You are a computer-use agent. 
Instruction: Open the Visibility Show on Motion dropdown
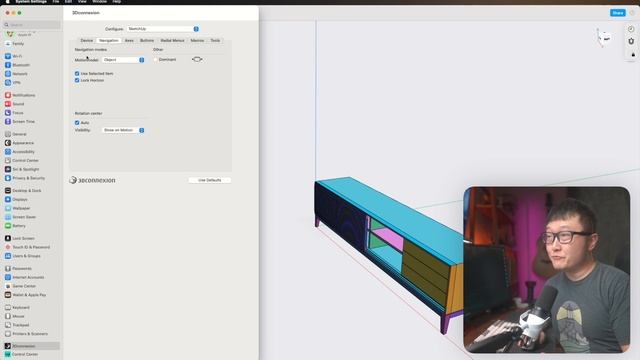[123, 130]
